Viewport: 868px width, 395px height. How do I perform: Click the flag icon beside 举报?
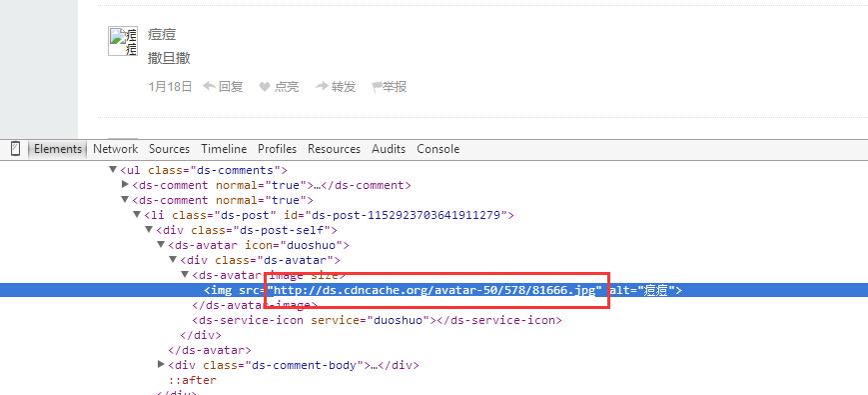pyautogui.click(x=377, y=86)
